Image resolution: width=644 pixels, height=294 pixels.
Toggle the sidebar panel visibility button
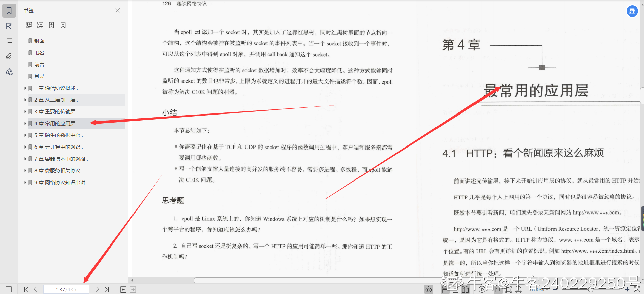(x=9, y=289)
